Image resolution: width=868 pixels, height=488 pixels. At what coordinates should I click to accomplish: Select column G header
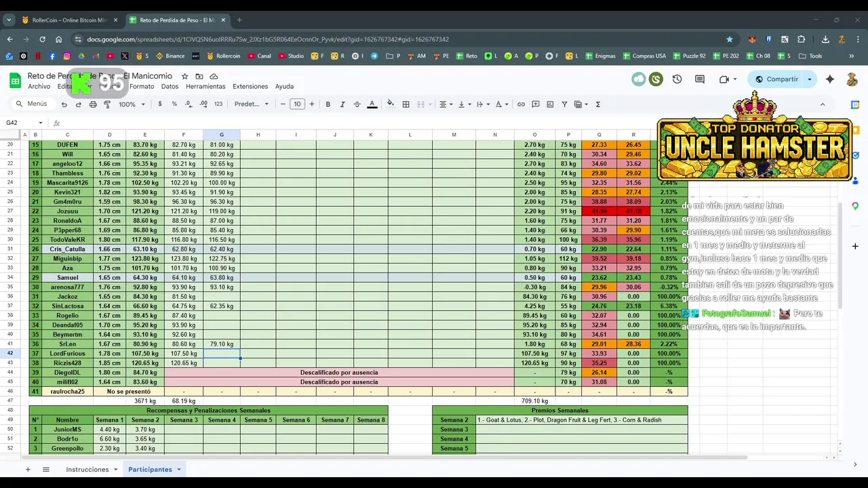click(221, 135)
